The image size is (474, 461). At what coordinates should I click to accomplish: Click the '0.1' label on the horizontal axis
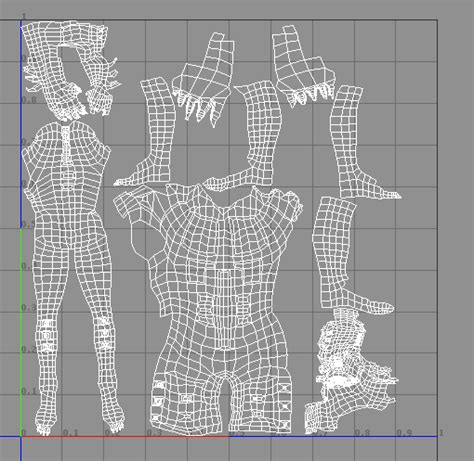(x=70, y=433)
